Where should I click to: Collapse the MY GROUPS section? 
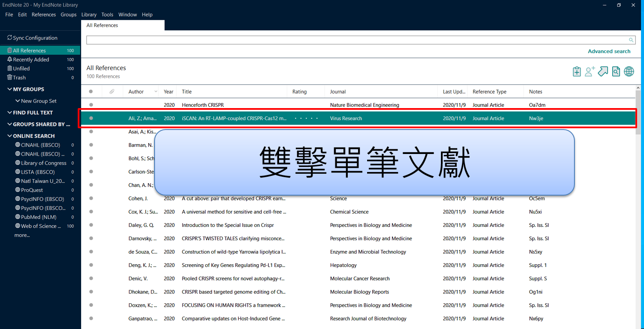(10, 89)
